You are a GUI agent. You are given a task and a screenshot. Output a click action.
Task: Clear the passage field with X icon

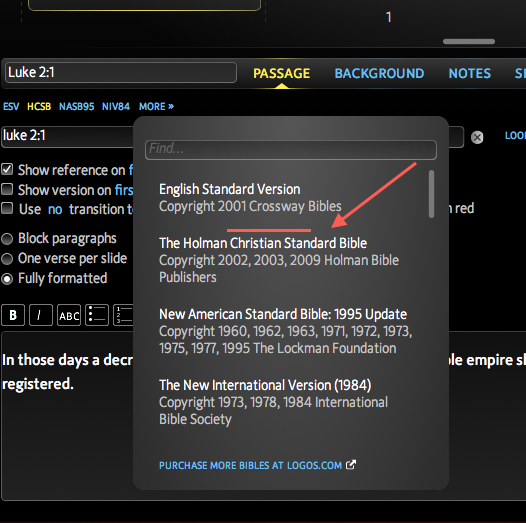point(477,137)
